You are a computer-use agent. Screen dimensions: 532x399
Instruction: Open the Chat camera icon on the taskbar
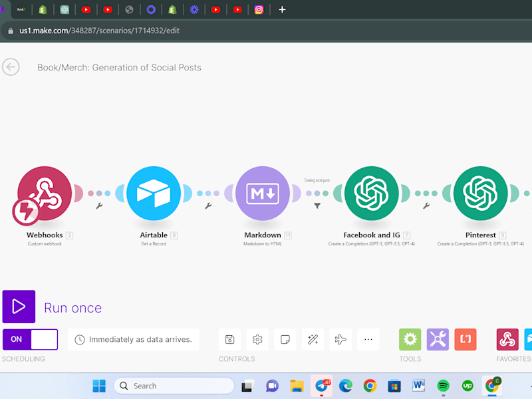tap(272, 386)
